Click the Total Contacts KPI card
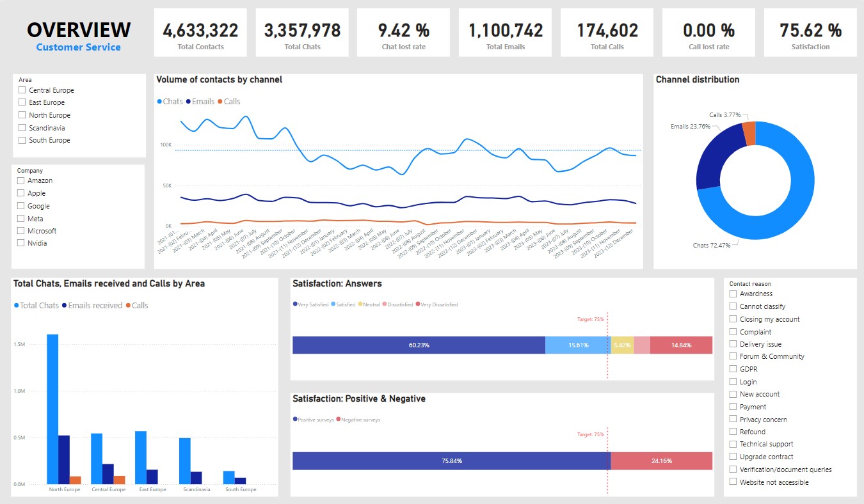Viewport: 864px width, 504px height. pos(200,32)
